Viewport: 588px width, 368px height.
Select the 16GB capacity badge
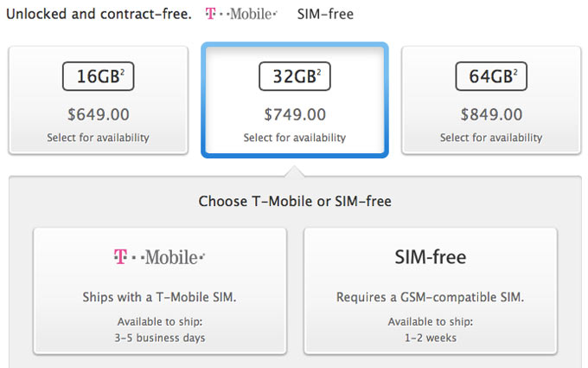(98, 78)
